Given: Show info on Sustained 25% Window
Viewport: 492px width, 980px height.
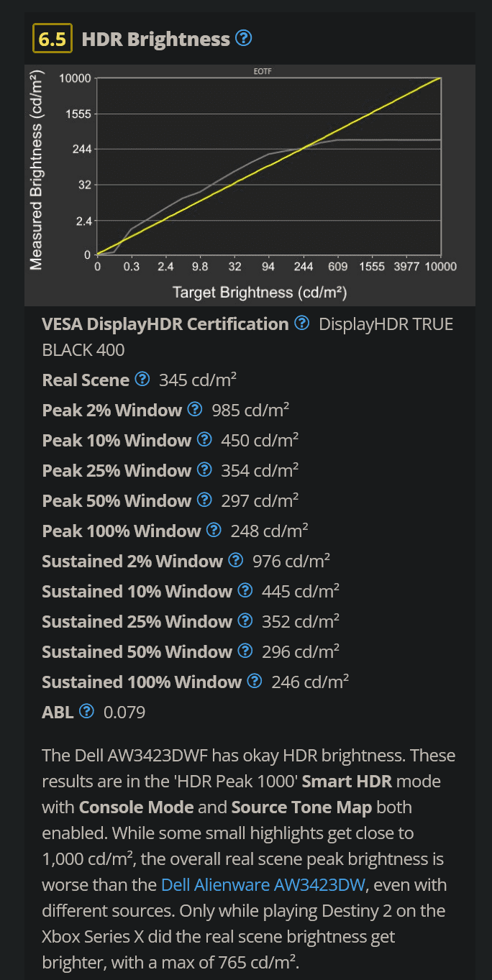Looking at the screenshot, I should pyautogui.click(x=245, y=620).
